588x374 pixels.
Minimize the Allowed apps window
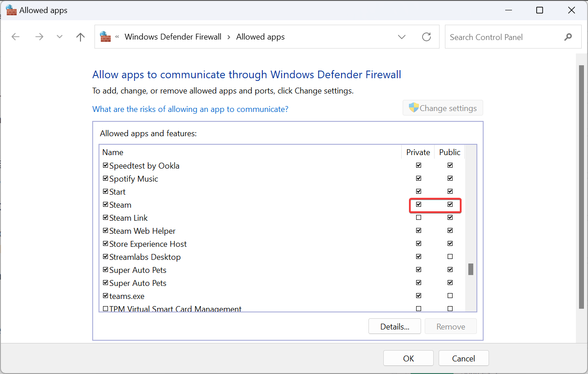(508, 10)
